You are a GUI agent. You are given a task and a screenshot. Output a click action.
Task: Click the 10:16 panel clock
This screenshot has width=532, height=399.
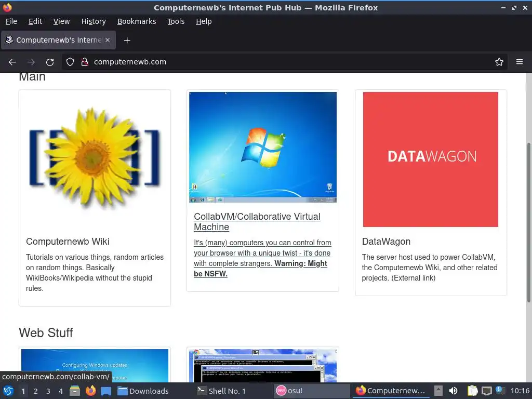pyautogui.click(x=520, y=391)
